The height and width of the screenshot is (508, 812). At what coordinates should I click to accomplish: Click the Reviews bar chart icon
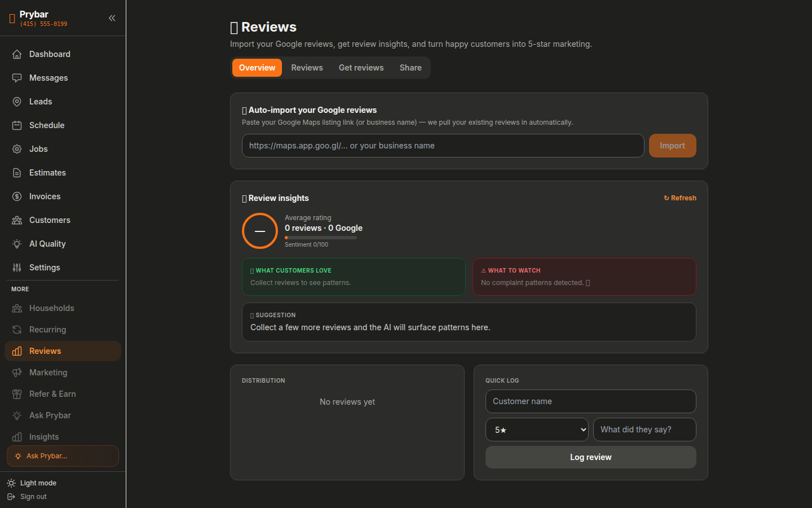point(17,351)
